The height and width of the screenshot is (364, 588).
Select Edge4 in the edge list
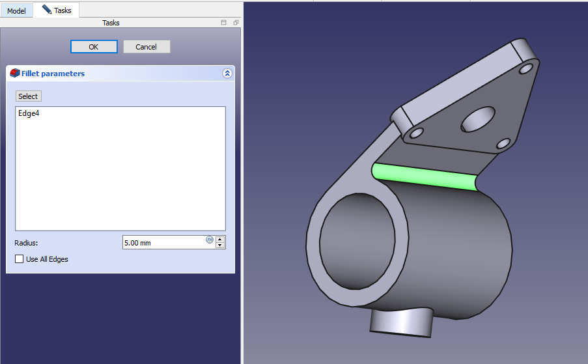pyautogui.click(x=29, y=113)
